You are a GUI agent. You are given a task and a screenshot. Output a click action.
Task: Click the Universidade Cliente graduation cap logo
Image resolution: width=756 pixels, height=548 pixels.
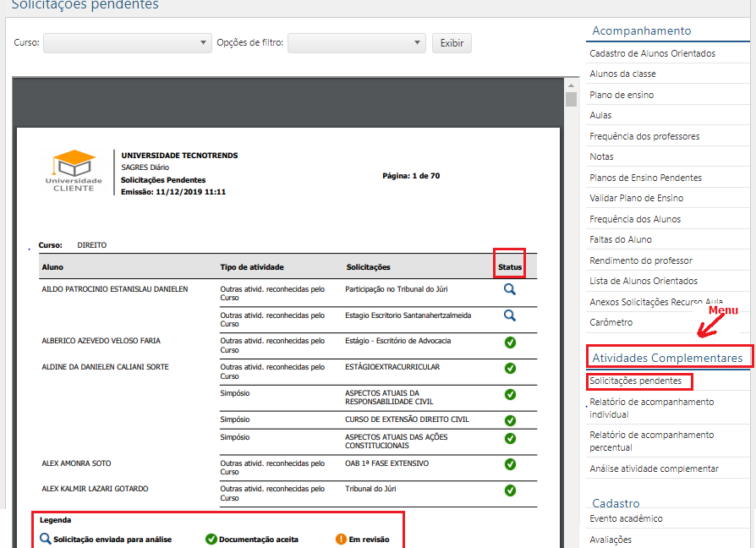click(73, 161)
